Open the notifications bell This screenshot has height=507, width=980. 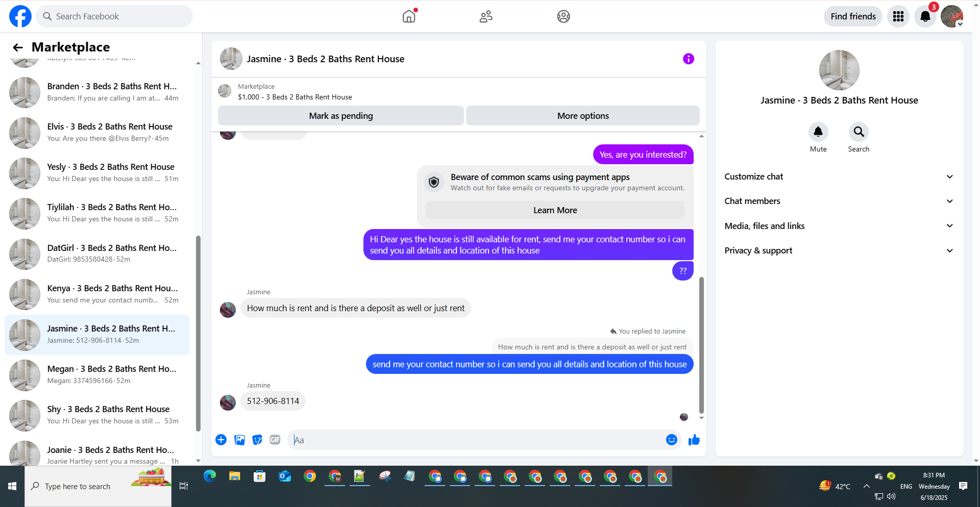tap(925, 16)
